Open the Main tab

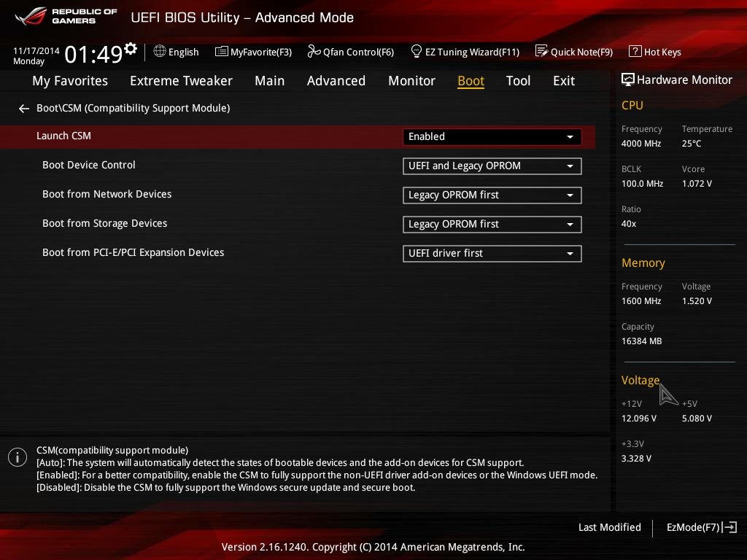(270, 81)
